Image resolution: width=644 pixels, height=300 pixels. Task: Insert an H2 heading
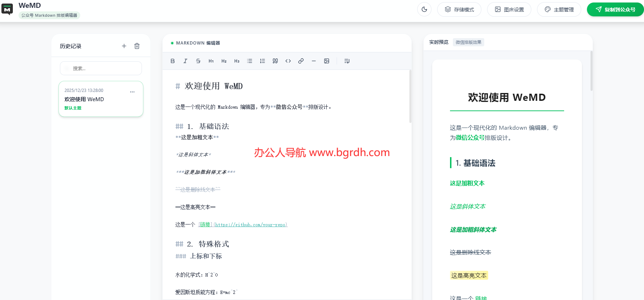pos(224,61)
